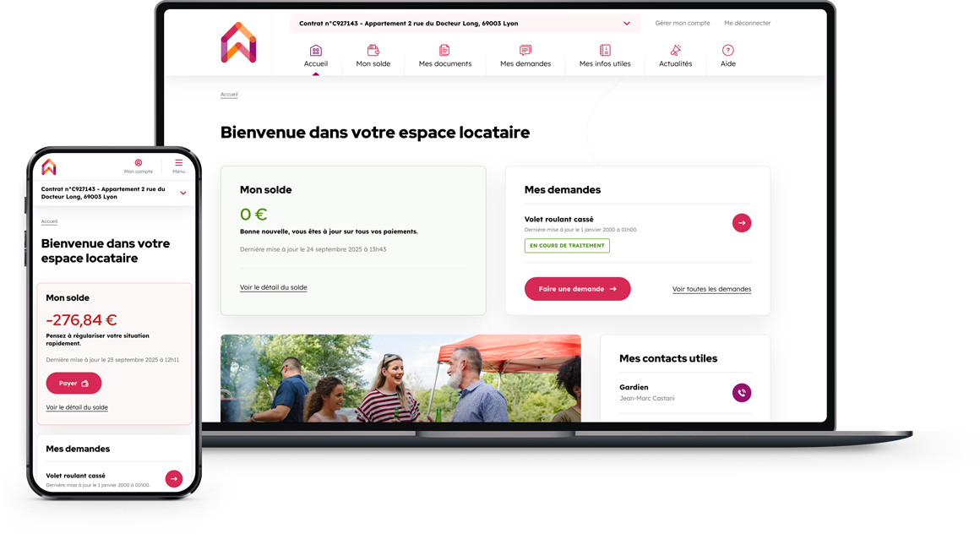Click Gérer mon compte in the header
980x534 pixels.
682,24
